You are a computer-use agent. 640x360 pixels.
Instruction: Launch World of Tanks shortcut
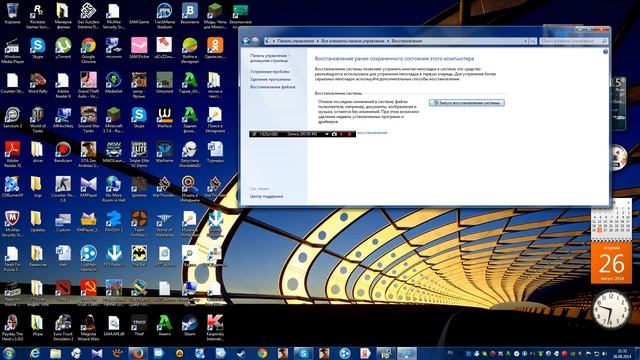[38, 120]
